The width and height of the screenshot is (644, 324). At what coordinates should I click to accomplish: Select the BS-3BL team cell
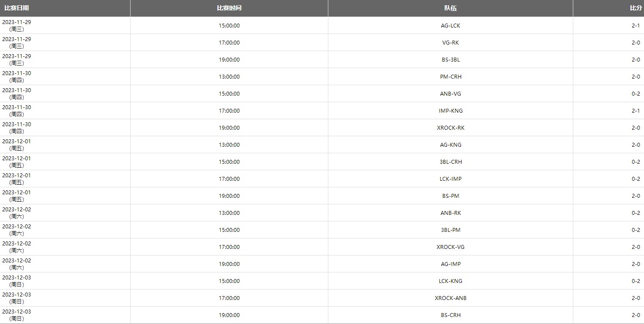451,59
